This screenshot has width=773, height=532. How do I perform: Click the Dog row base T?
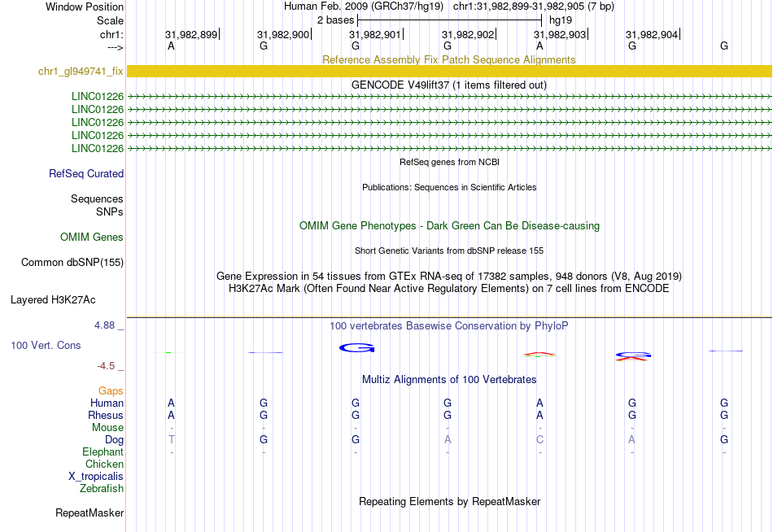click(171, 439)
